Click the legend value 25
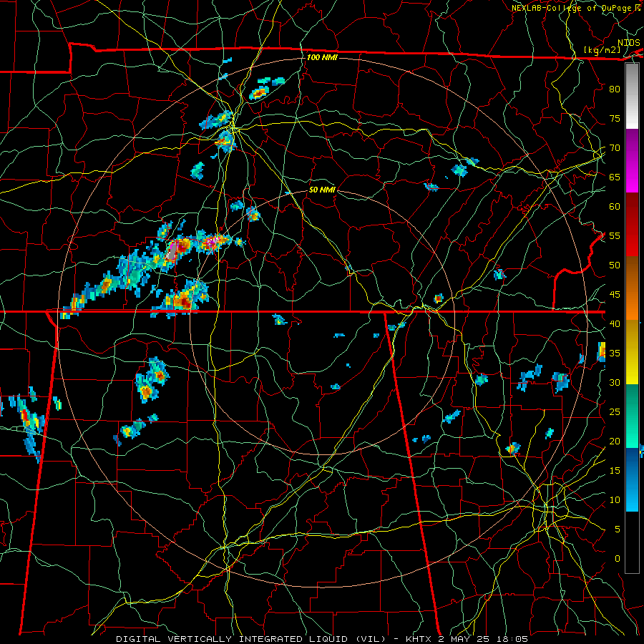This screenshot has width=644, height=644. [x=615, y=412]
